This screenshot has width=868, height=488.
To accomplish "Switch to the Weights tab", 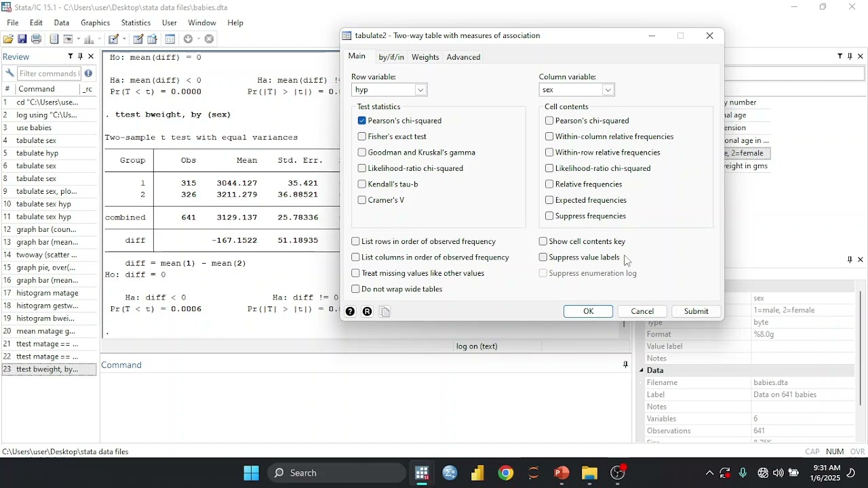I will (425, 58).
